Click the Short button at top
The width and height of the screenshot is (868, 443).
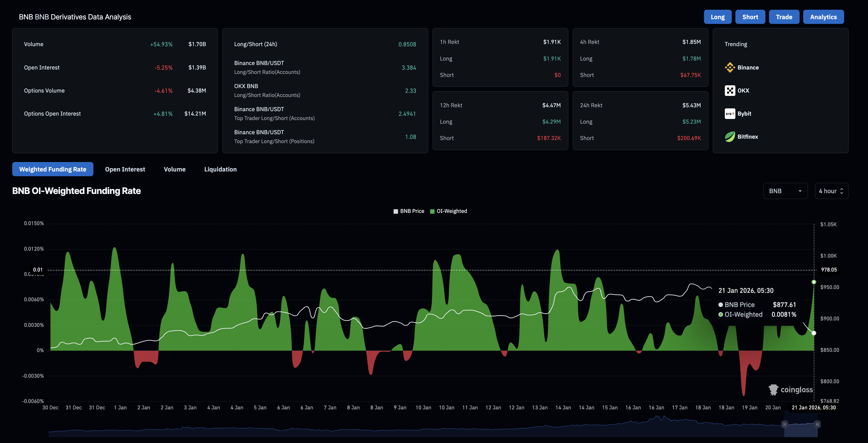pyautogui.click(x=750, y=17)
